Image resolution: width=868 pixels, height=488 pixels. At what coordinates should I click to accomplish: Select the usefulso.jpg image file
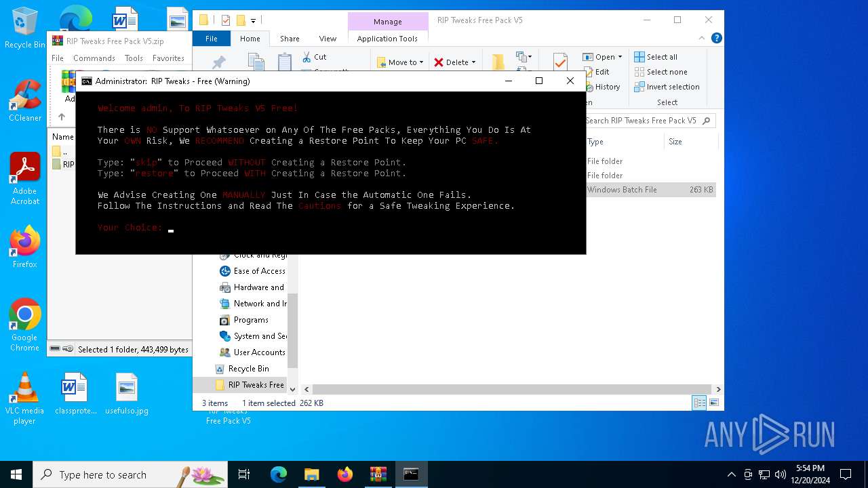click(127, 394)
